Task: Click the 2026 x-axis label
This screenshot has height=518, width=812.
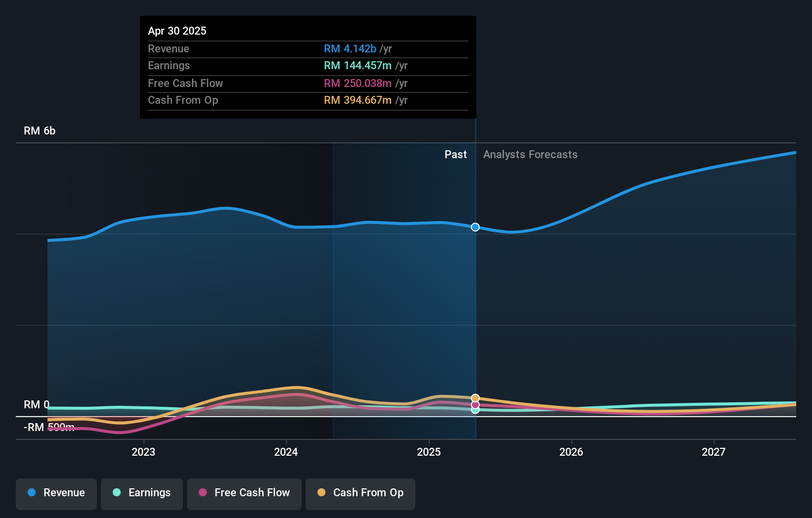Action: point(571,452)
